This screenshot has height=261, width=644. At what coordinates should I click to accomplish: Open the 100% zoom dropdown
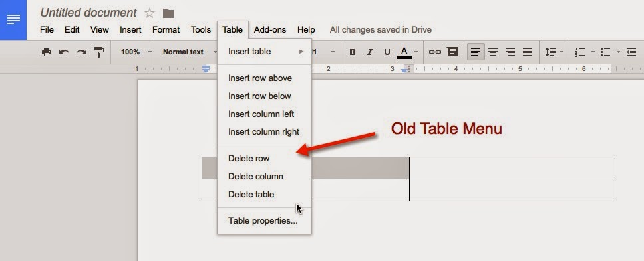136,52
